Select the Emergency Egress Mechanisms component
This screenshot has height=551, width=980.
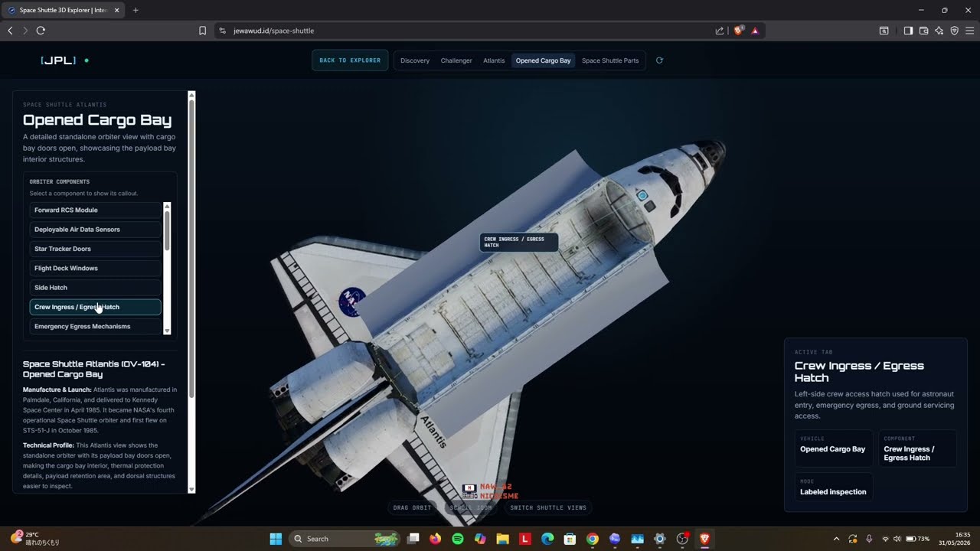coord(96,326)
